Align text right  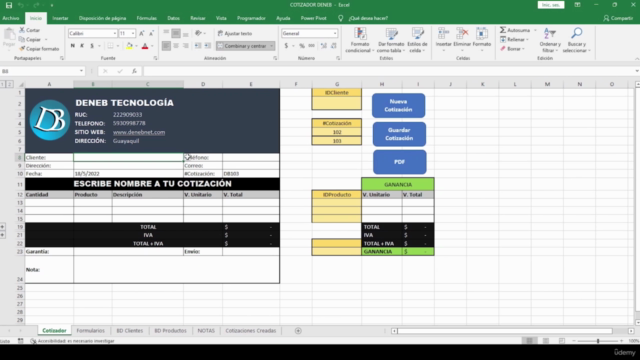click(x=186, y=46)
